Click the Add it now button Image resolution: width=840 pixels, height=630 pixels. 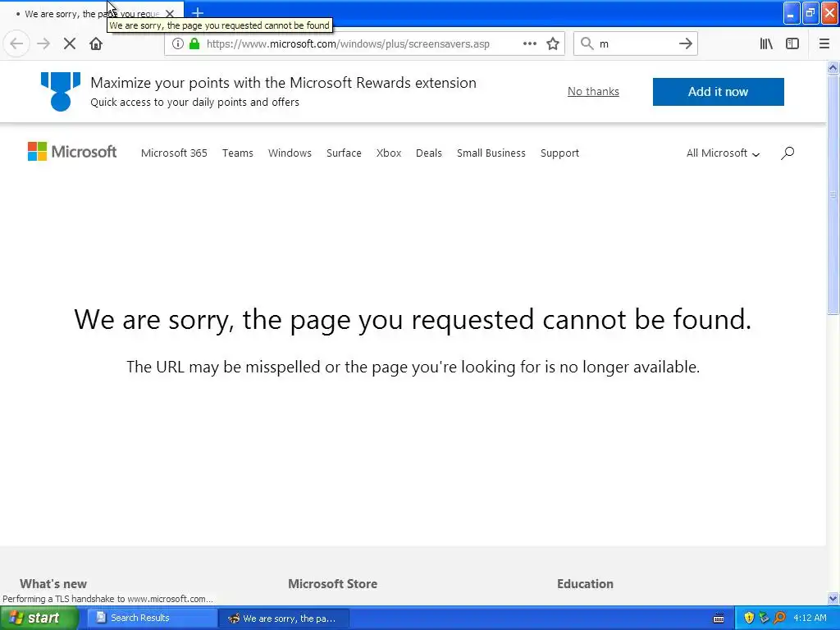coord(719,92)
